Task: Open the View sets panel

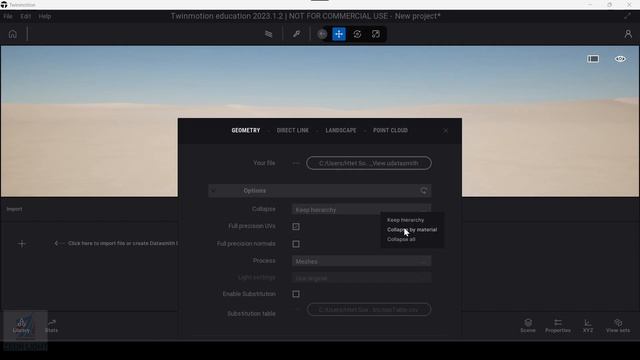Action: tap(618, 325)
